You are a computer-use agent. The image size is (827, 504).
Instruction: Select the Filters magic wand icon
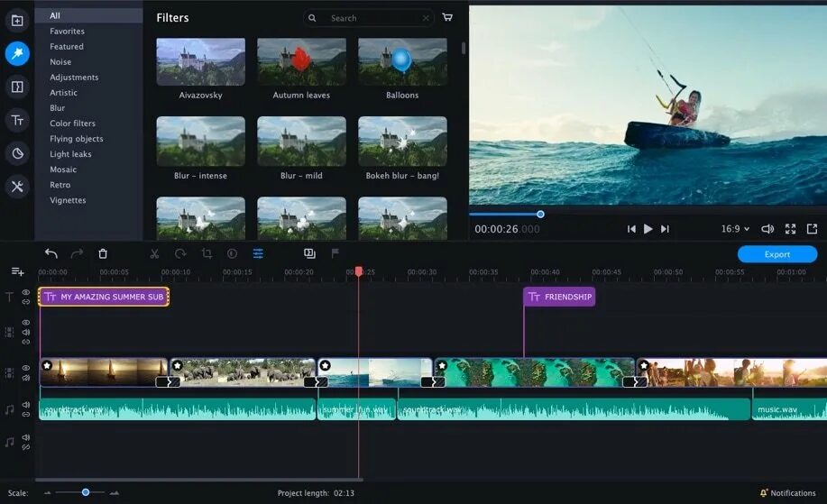click(x=17, y=53)
